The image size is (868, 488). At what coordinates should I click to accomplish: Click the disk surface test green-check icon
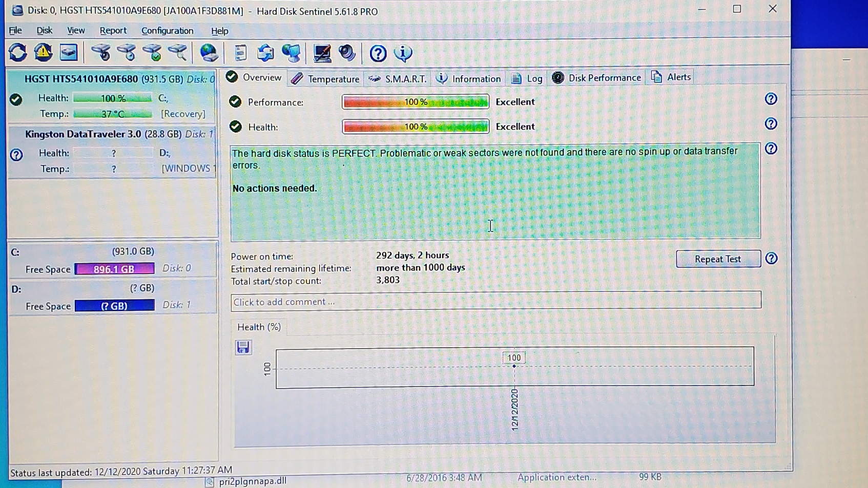(152, 53)
